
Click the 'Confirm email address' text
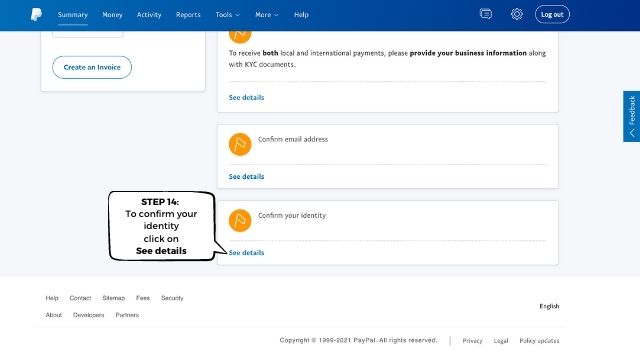(x=293, y=139)
